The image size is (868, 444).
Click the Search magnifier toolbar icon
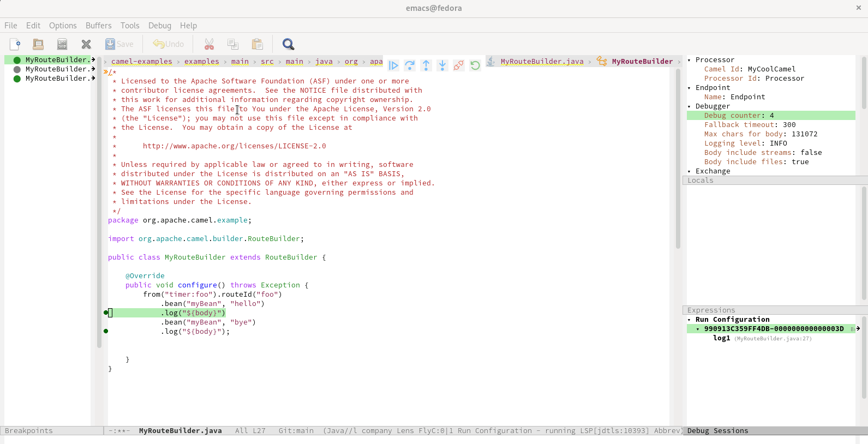coord(288,44)
